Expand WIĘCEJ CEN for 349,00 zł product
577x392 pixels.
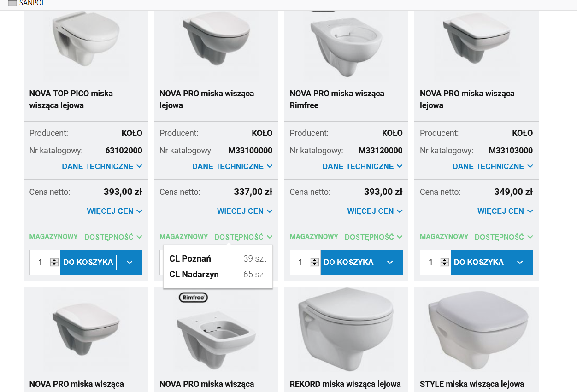pos(505,211)
